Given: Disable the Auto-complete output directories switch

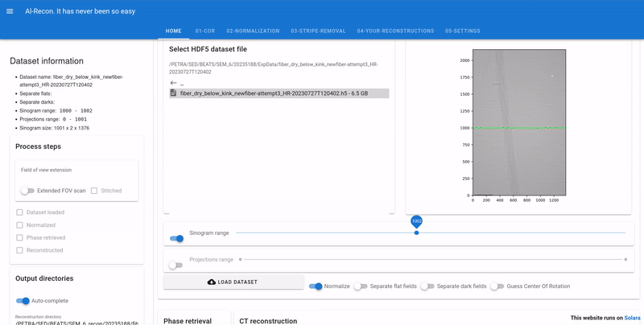Looking at the screenshot, I should coord(23,301).
